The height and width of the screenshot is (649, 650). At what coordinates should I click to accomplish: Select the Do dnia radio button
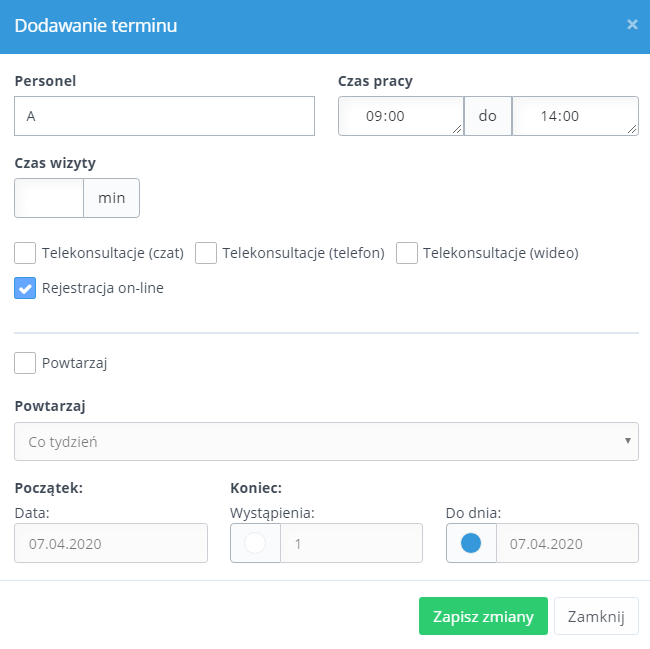tap(471, 543)
